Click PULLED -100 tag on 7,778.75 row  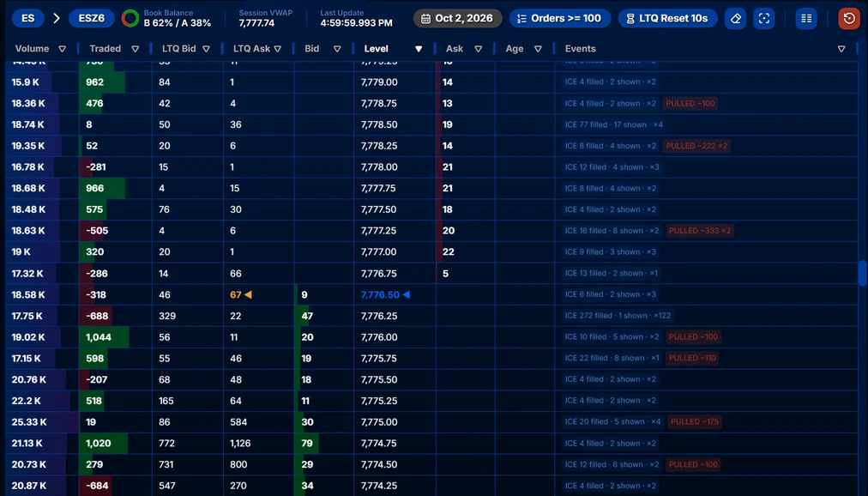pos(690,104)
